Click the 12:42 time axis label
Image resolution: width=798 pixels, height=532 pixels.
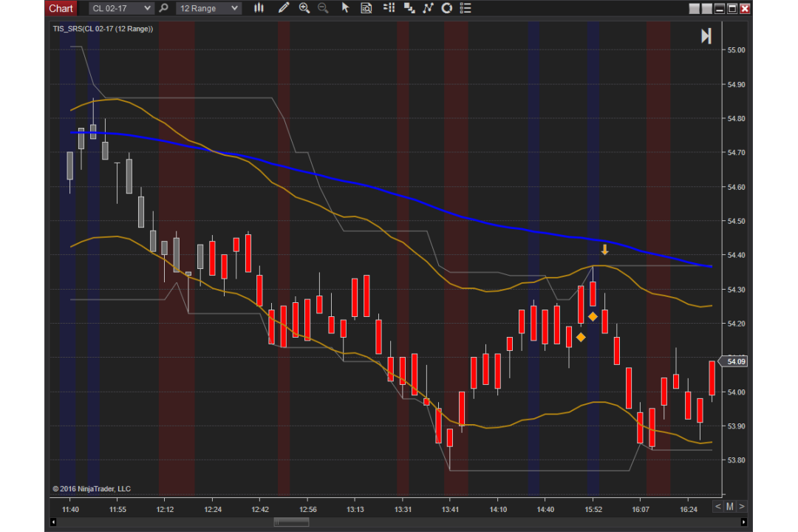260,509
